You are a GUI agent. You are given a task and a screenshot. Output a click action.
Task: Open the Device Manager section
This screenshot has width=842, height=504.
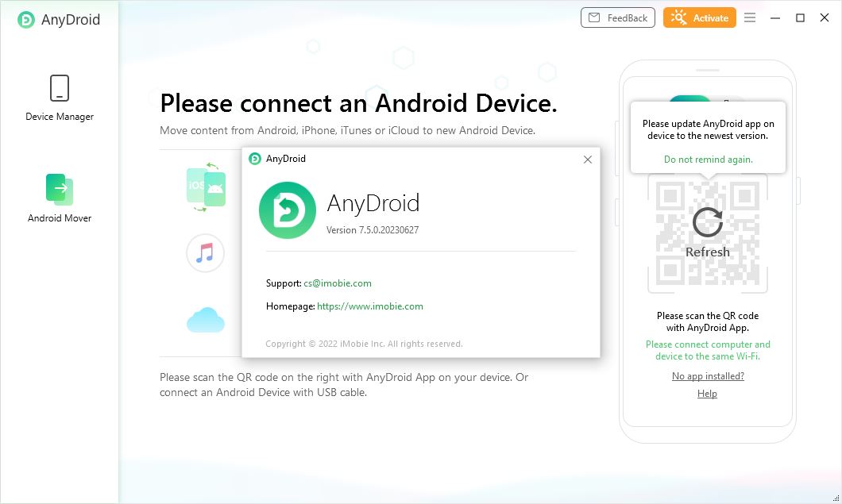pyautogui.click(x=60, y=98)
